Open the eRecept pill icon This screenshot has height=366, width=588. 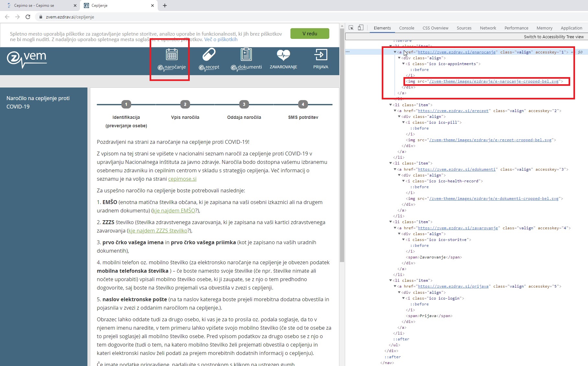(x=209, y=54)
